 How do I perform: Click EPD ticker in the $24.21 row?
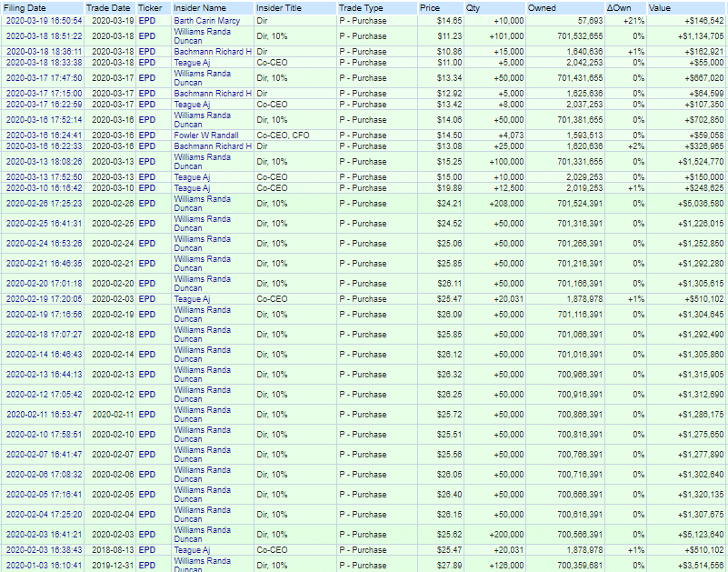pos(147,204)
